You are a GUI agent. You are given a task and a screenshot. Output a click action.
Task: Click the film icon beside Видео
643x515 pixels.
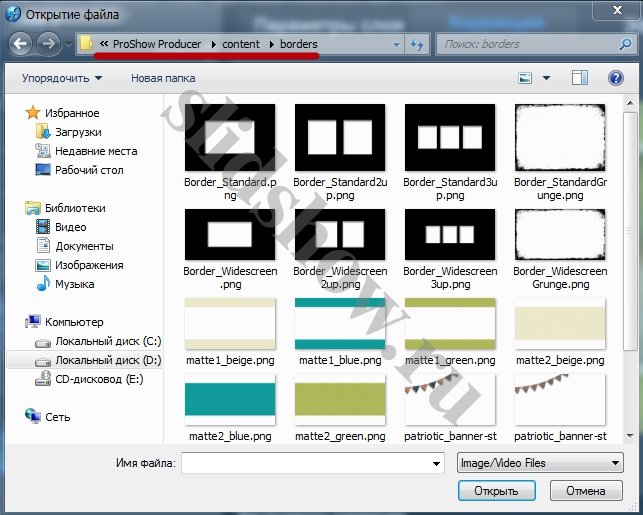(43, 227)
